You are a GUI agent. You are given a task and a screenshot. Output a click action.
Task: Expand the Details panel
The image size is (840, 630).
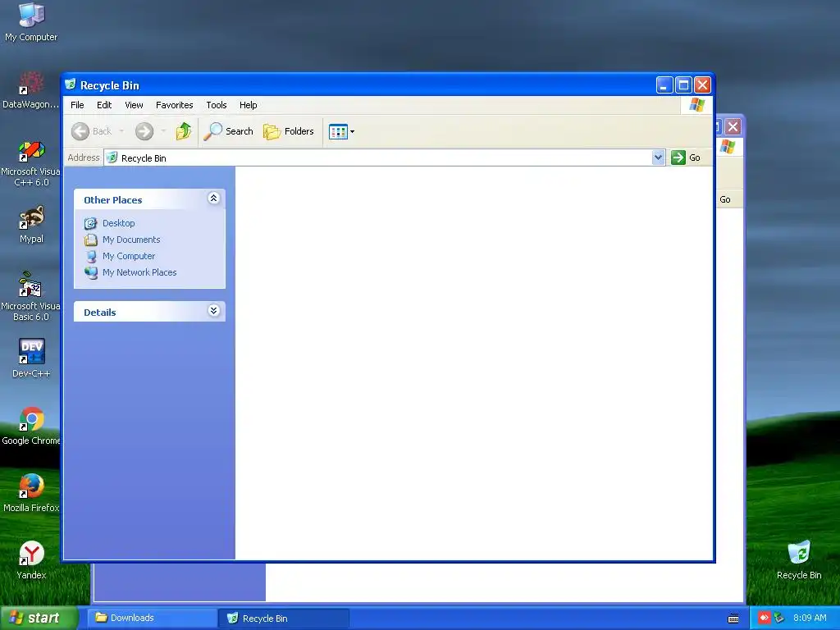(x=214, y=311)
